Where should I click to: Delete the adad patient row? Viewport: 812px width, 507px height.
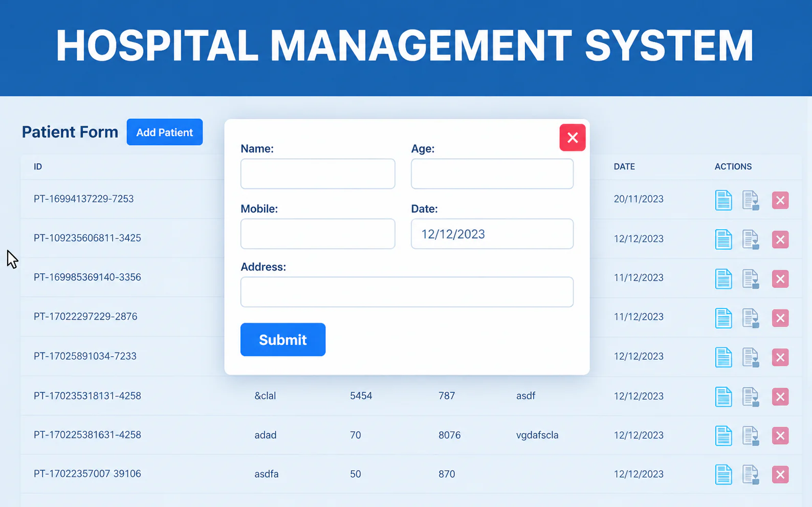coord(780,436)
